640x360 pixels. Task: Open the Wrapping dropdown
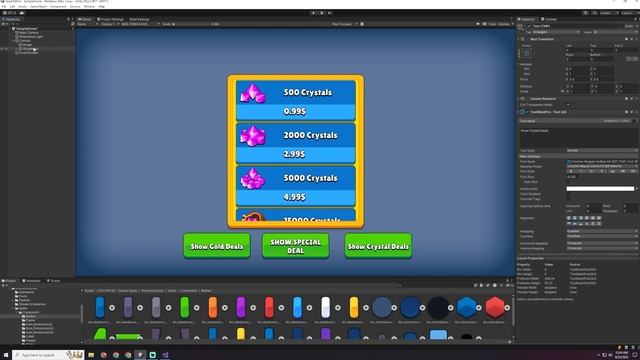point(602,231)
